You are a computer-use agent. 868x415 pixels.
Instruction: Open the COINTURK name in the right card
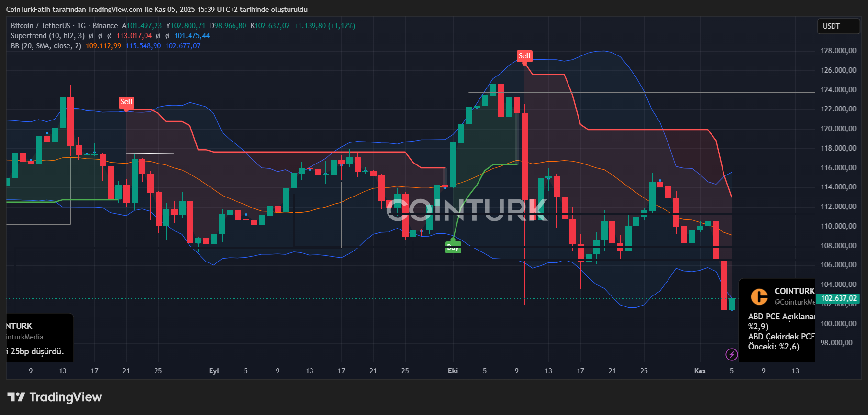795,291
